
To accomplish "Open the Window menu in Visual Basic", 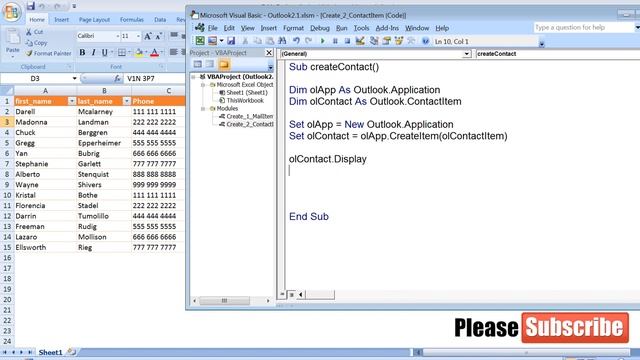I will 417,28.
